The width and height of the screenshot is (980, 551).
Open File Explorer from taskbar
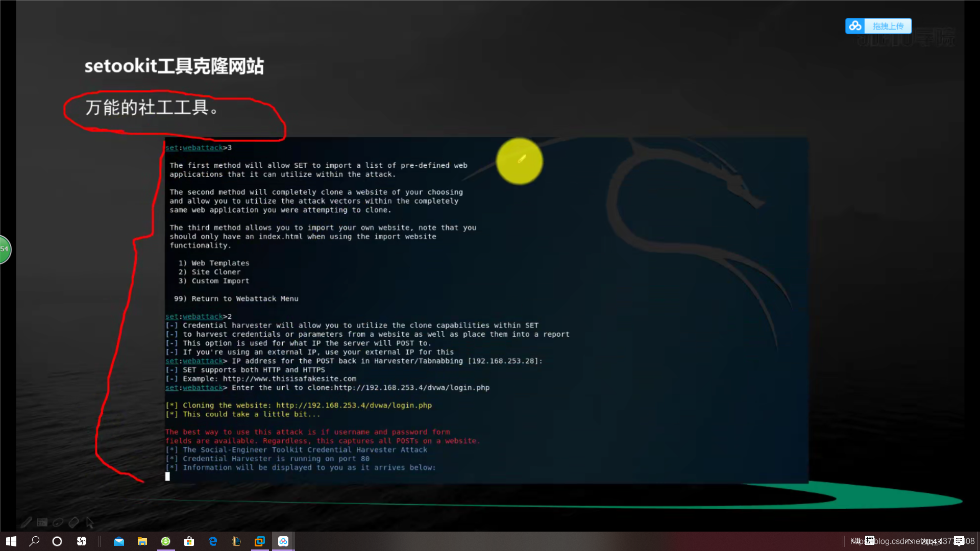click(142, 541)
